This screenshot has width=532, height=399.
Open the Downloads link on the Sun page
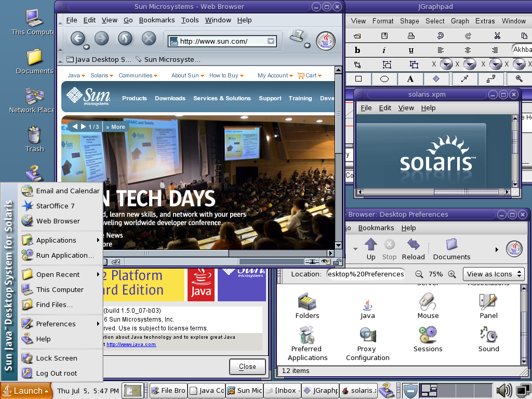(x=170, y=98)
